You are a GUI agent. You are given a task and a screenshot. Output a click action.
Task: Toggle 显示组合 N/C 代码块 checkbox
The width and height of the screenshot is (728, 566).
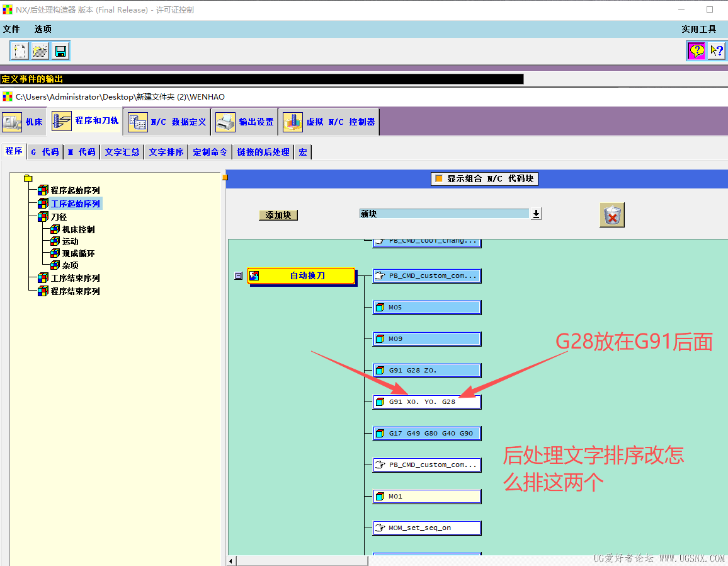click(439, 178)
